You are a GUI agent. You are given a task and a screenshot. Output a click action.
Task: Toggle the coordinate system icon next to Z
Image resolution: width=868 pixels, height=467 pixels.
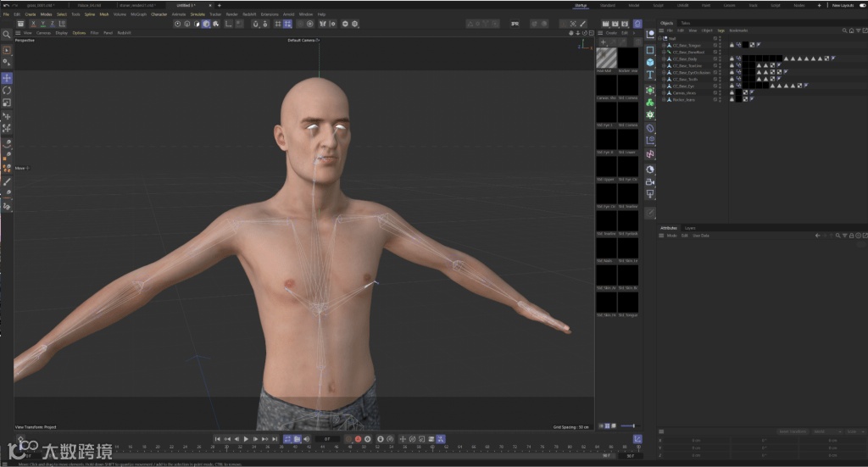tap(62, 24)
